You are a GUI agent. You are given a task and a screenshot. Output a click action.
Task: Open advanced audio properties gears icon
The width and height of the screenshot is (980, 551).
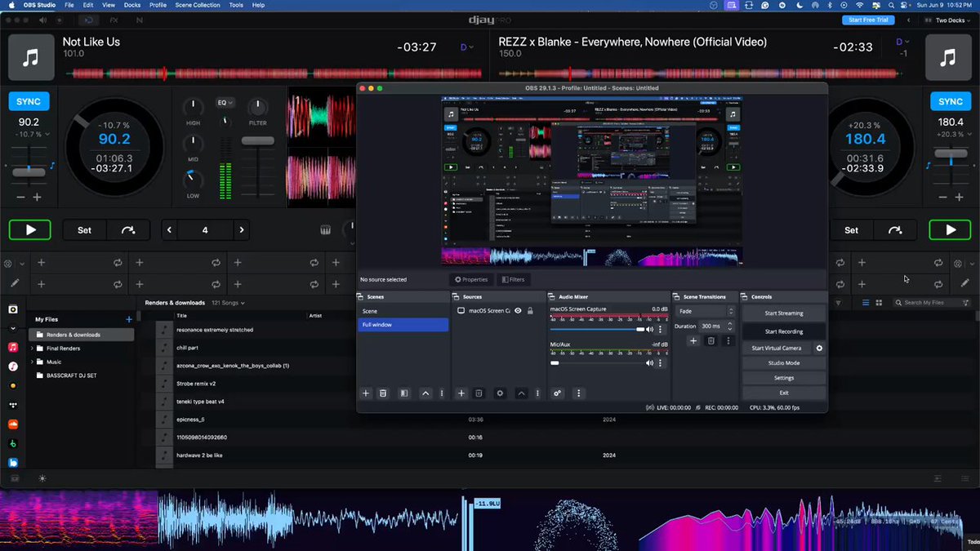pyautogui.click(x=558, y=393)
